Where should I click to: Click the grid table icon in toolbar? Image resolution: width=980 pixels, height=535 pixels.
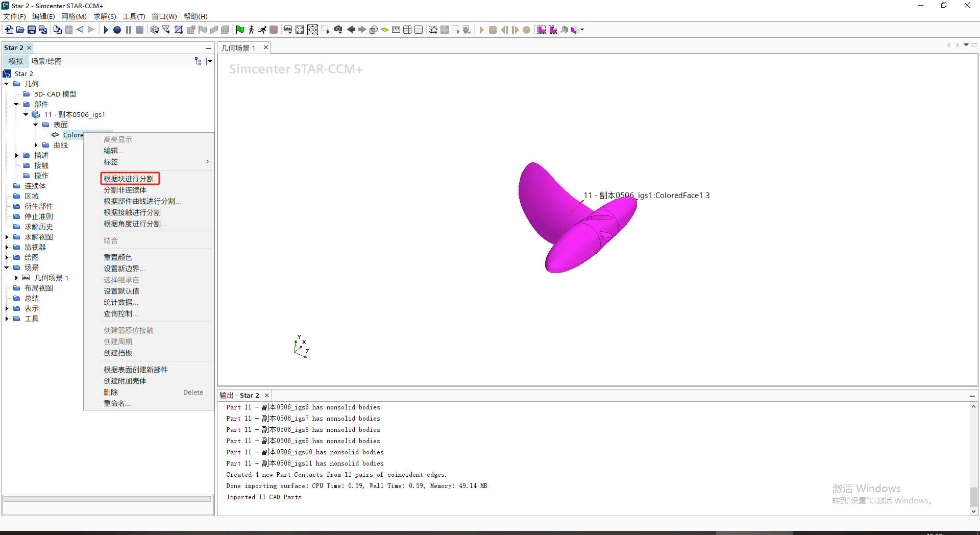[x=407, y=30]
